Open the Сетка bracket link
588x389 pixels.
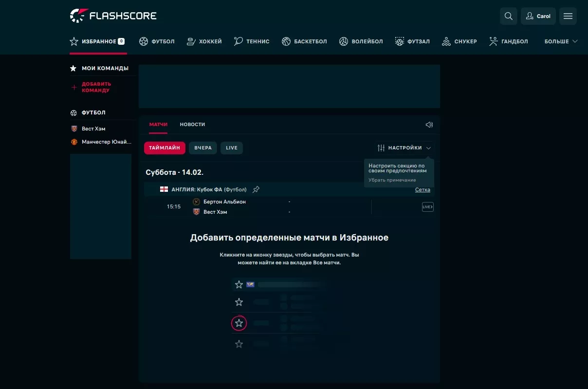(x=423, y=189)
